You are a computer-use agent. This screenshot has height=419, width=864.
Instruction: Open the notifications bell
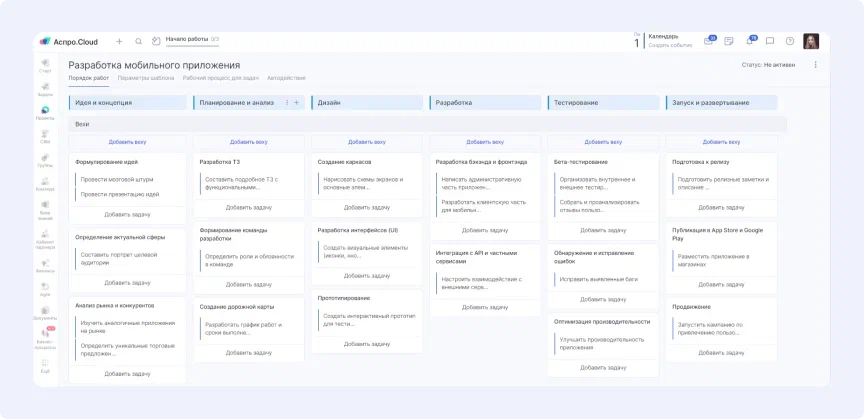[750, 41]
